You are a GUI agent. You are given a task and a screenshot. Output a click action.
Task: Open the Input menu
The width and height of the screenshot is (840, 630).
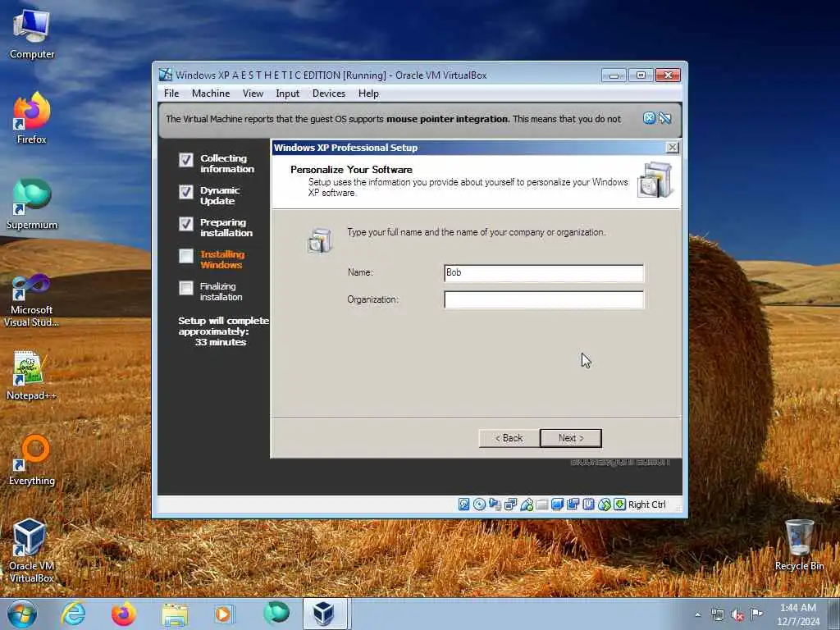click(288, 94)
